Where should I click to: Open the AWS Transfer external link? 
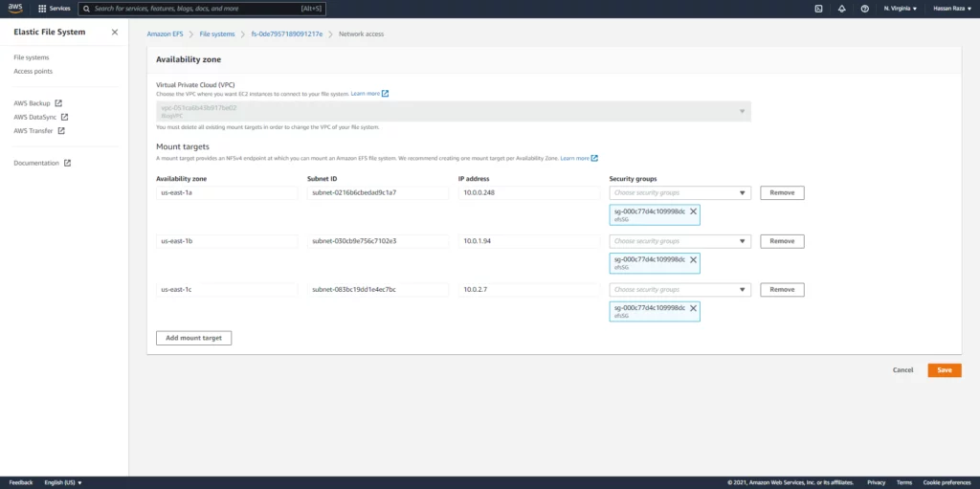(39, 131)
